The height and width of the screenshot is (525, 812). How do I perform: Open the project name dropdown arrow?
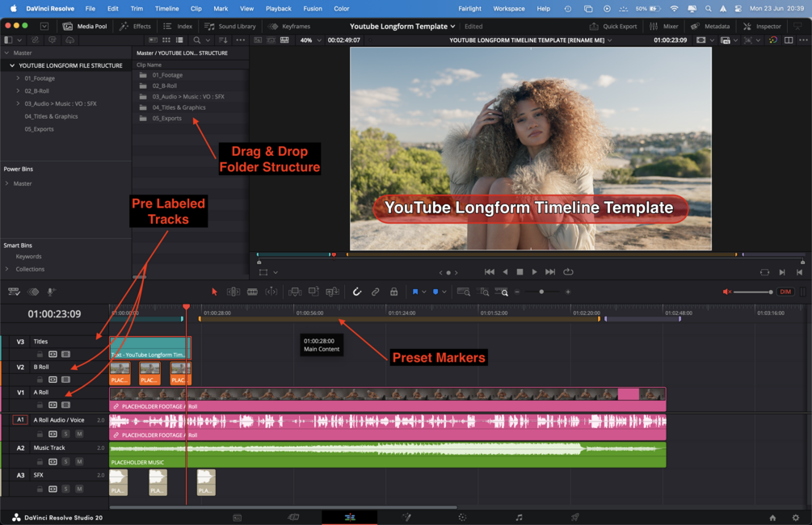tap(452, 26)
